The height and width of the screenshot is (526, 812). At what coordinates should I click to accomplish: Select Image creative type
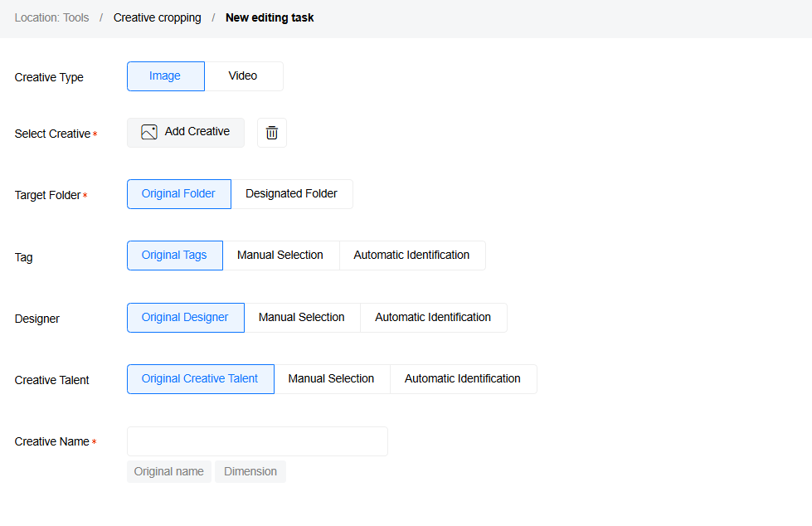166,76
